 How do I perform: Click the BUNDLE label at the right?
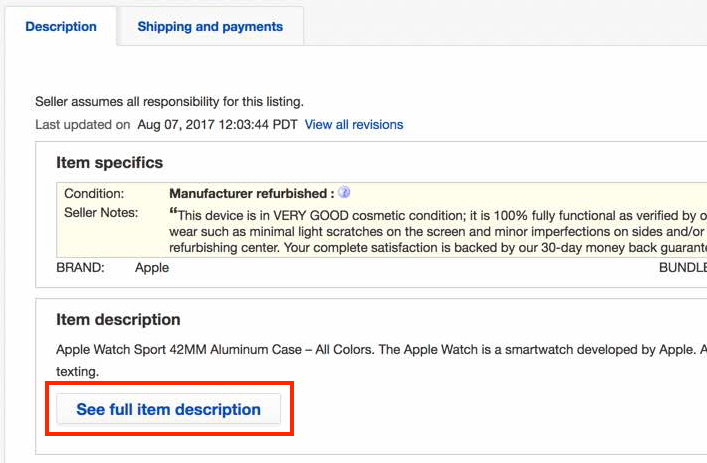(x=682, y=268)
